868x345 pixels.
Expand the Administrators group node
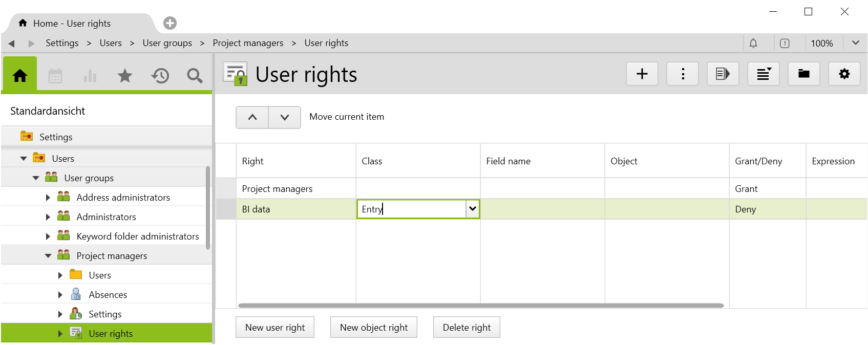[x=48, y=217]
